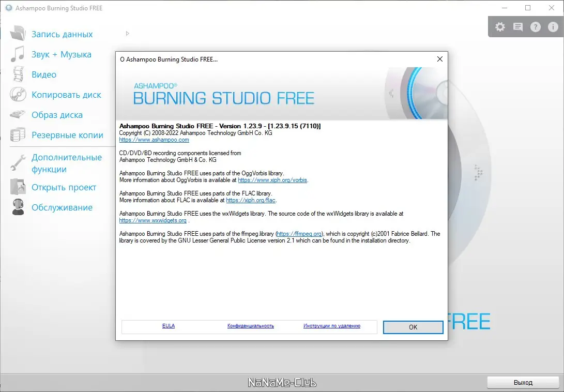564x392 pixels.
Task: Close the About dialog with the X
Action: pyautogui.click(x=439, y=59)
